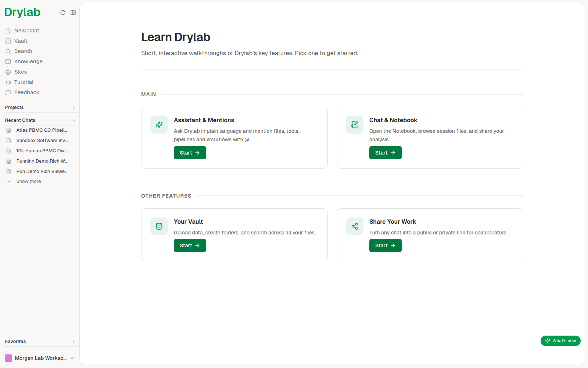Collapse the sidebar with the panel icon

73,13
